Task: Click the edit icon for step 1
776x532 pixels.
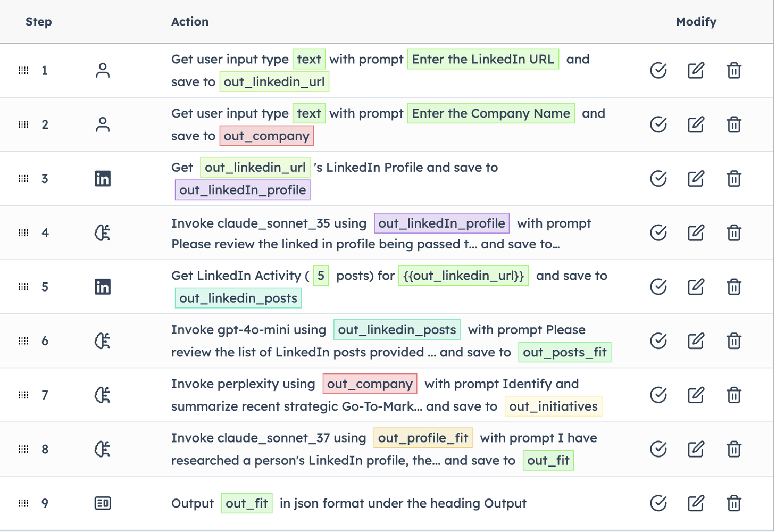Action: coord(696,70)
